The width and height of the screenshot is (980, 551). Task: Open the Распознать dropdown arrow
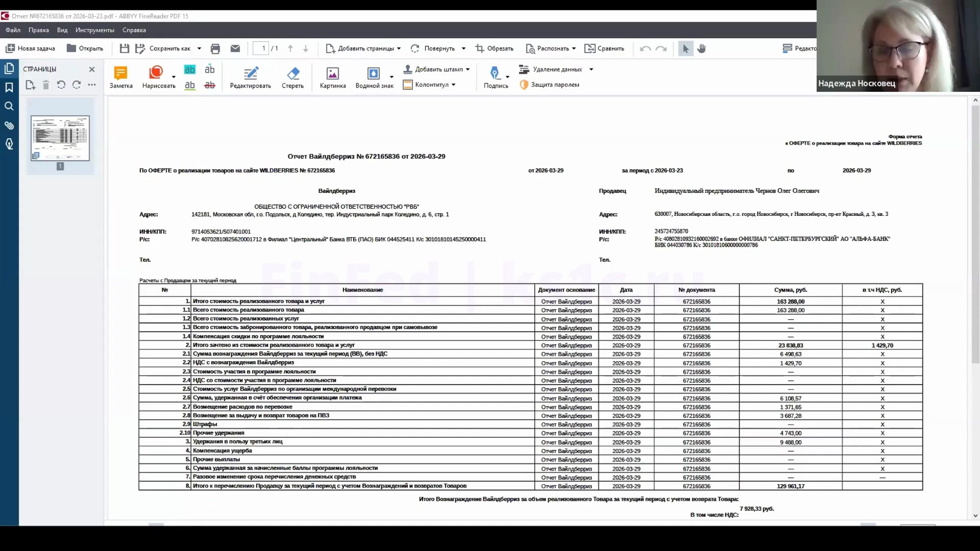pyautogui.click(x=574, y=48)
